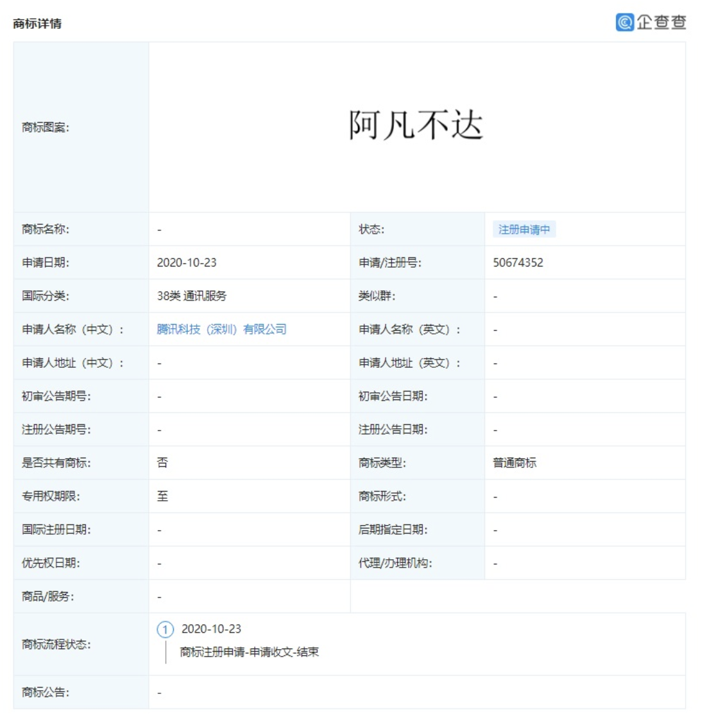The height and width of the screenshot is (728, 707).
Task: Click the 注册申请中 status badge
Action: [524, 229]
